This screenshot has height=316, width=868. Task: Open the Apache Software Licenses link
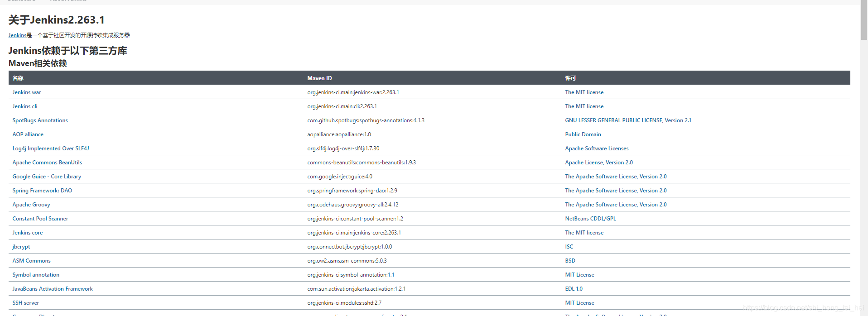click(x=597, y=148)
